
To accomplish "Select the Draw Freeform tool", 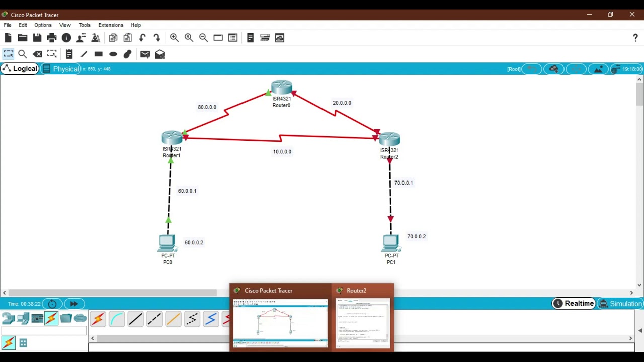I will point(128,54).
